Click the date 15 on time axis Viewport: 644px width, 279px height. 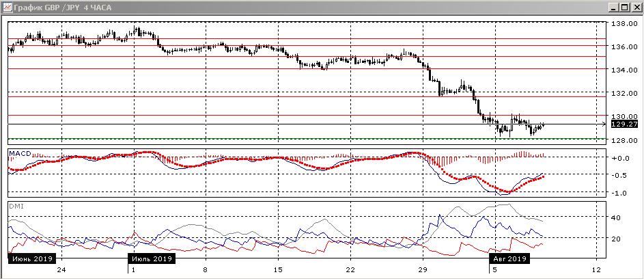point(278,270)
